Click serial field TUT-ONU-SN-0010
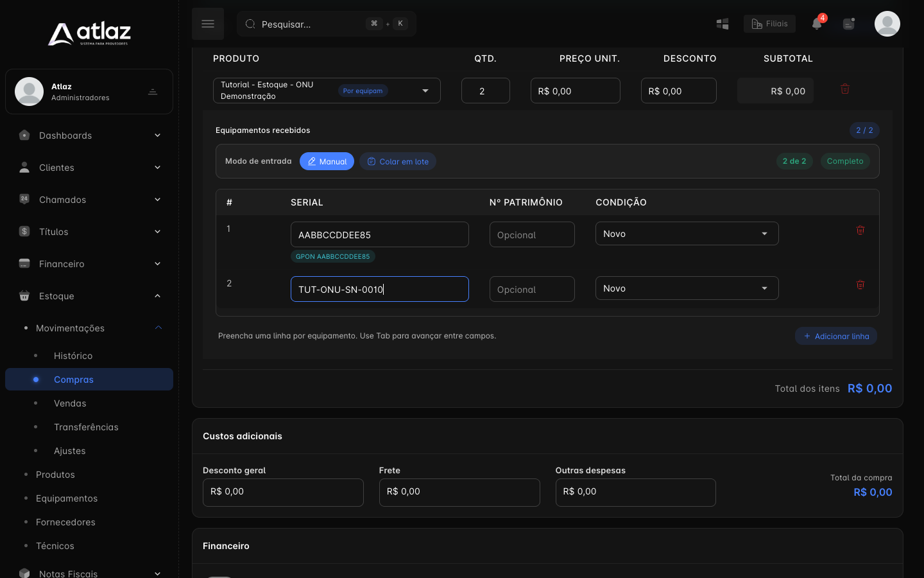 click(380, 289)
